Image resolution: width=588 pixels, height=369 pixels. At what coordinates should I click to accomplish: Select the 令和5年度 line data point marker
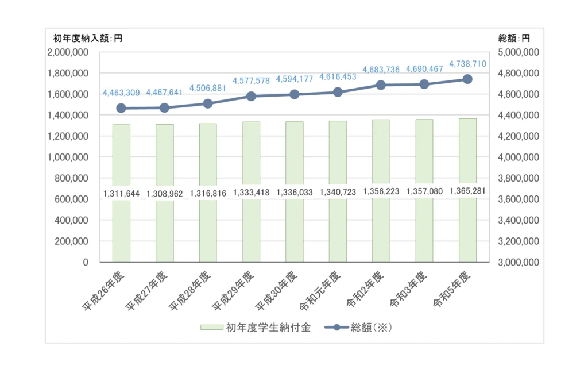(467, 79)
